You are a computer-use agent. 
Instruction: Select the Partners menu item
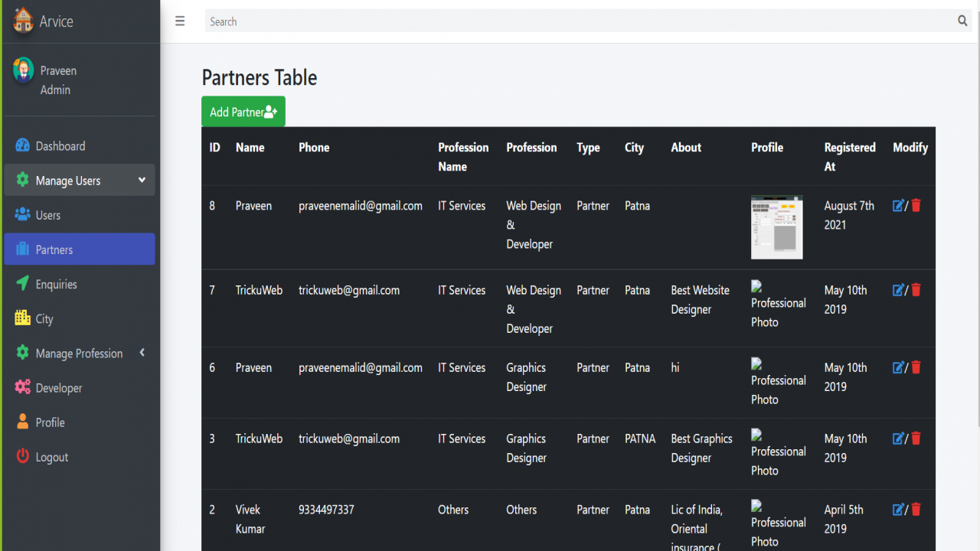pyautogui.click(x=80, y=249)
